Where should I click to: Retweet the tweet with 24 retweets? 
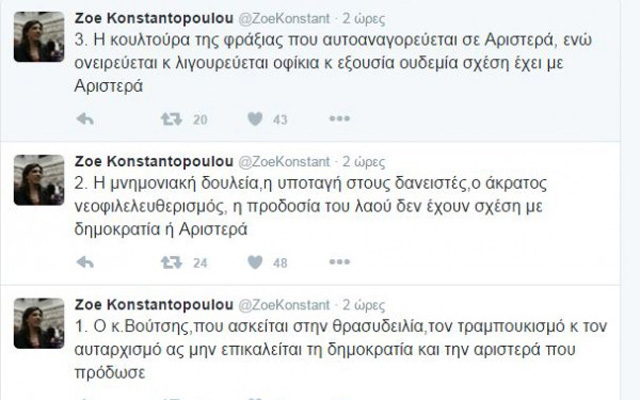tap(172, 263)
